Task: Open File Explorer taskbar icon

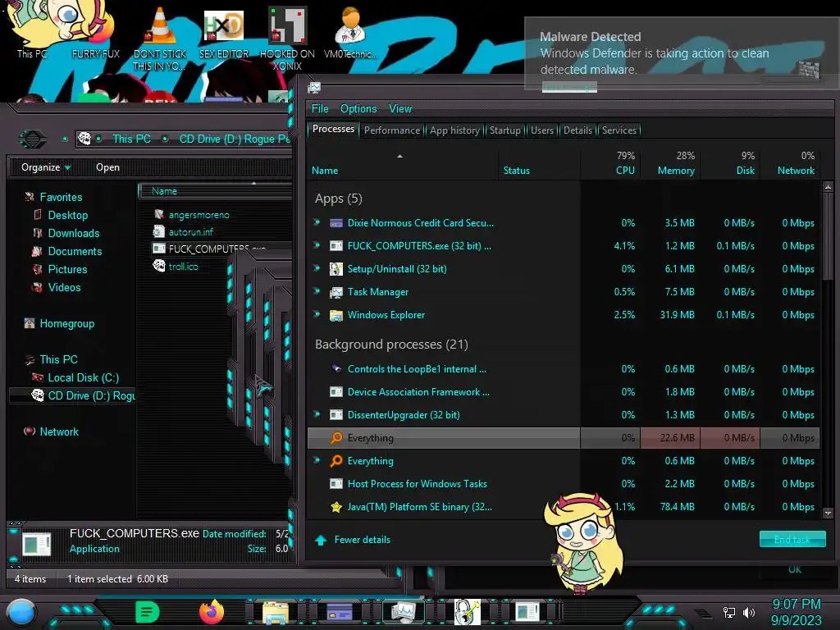Action: (x=276, y=612)
